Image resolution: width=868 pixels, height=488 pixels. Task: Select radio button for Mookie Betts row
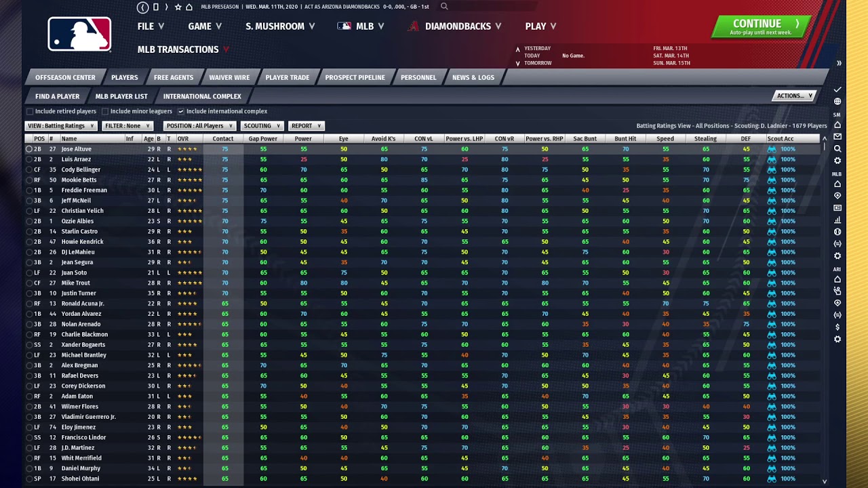point(29,180)
